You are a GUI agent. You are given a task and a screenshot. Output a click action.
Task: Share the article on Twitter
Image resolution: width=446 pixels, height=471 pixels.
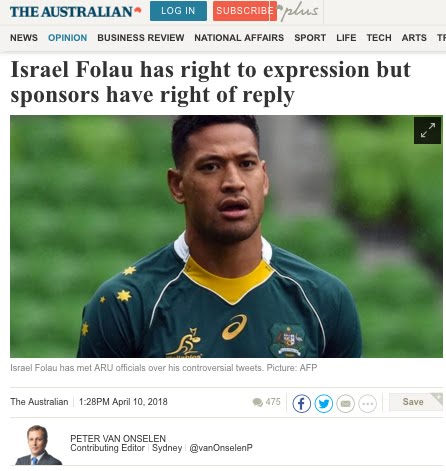[323, 403]
